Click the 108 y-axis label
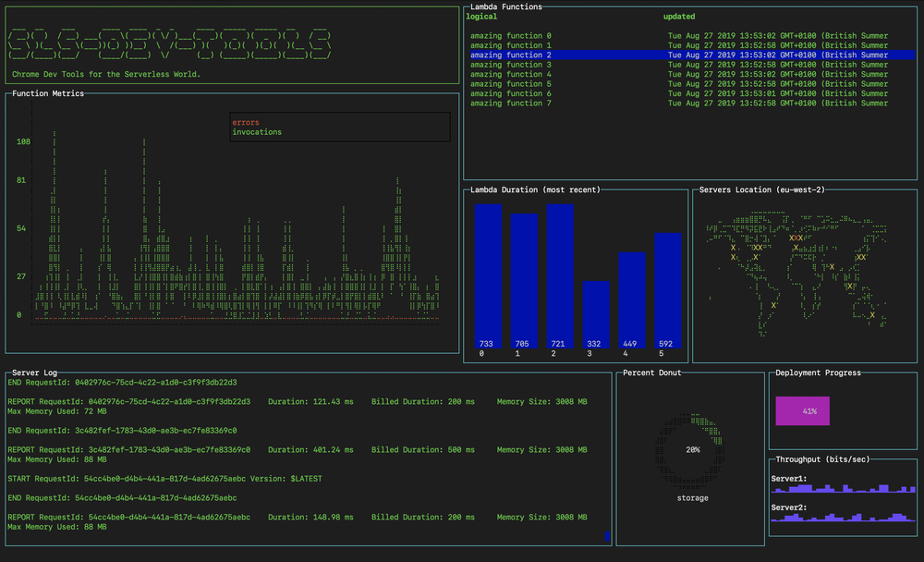Image resolution: width=924 pixels, height=562 pixels. click(23, 141)
